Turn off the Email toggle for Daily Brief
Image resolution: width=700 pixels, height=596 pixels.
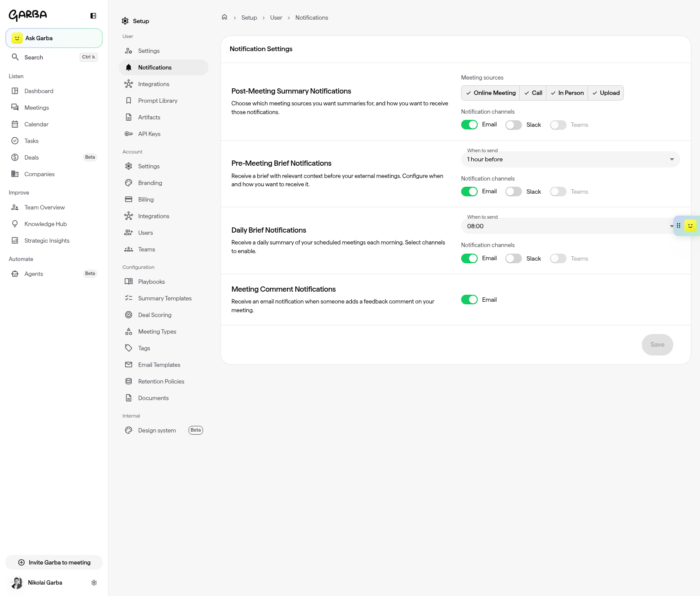tap(469, 258)
